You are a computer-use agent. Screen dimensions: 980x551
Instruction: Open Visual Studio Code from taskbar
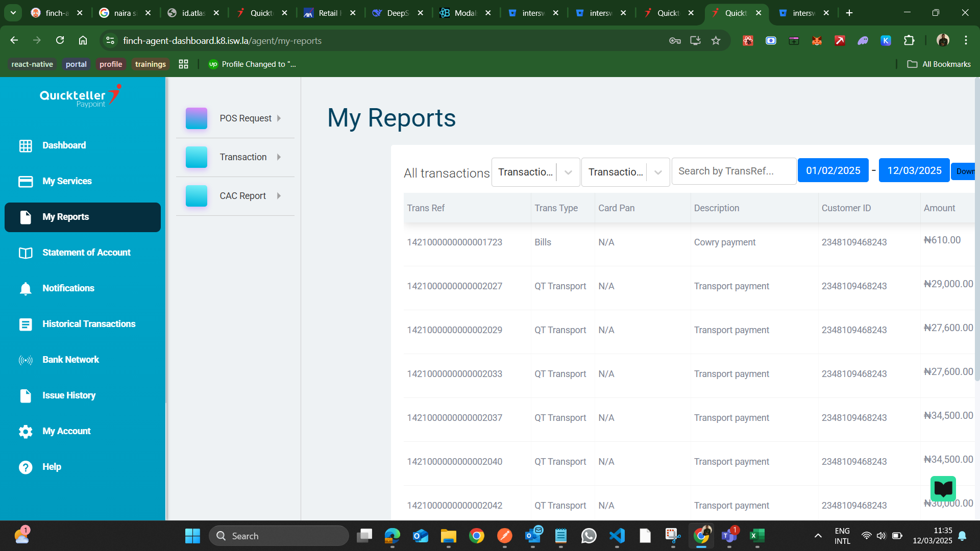617,536
